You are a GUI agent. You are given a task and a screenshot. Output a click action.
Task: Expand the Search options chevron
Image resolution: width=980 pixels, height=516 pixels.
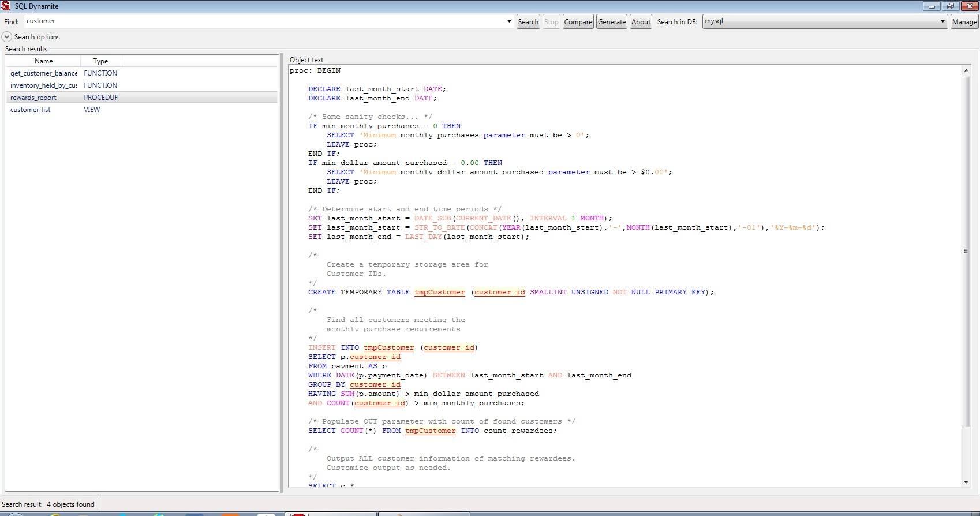(7, 37)
